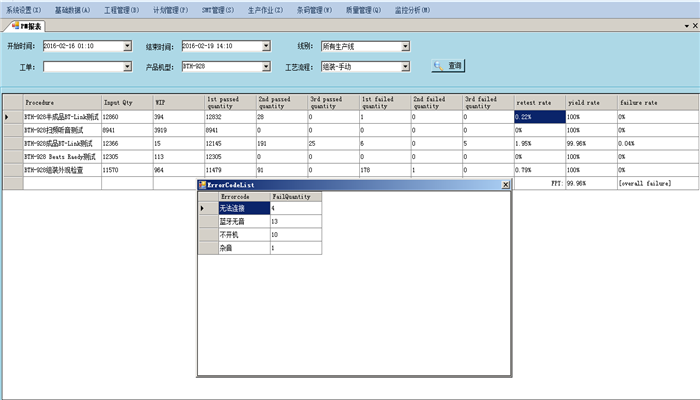Click the FailQuantity column header in ErrorCodeList

tap(296, 196)
